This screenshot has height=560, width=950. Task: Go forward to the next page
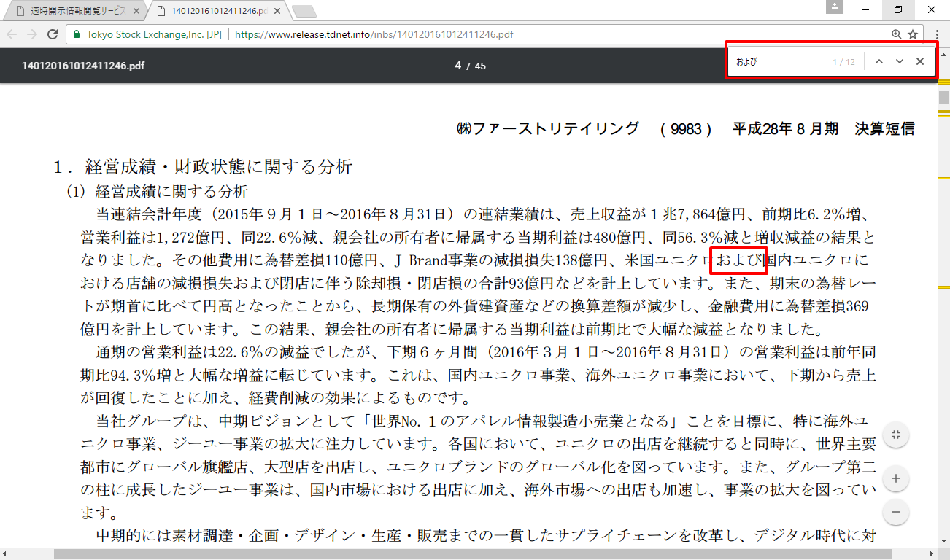point(32,34)
